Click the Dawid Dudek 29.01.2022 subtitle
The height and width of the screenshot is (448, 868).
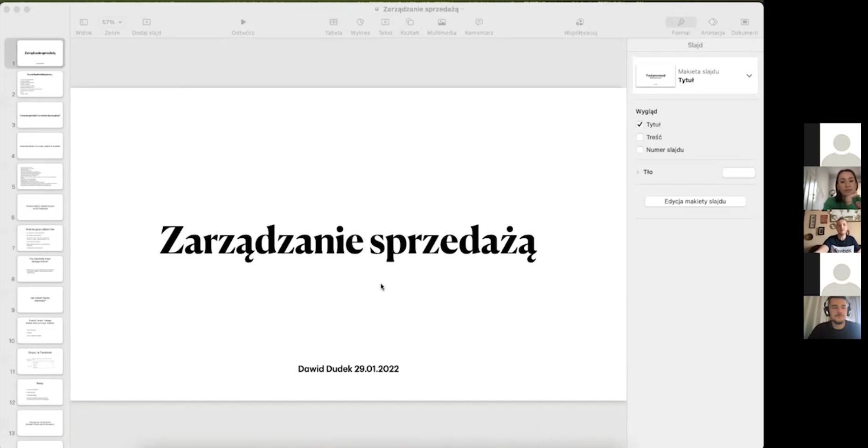pyautogui.click(x=348, y=369)
